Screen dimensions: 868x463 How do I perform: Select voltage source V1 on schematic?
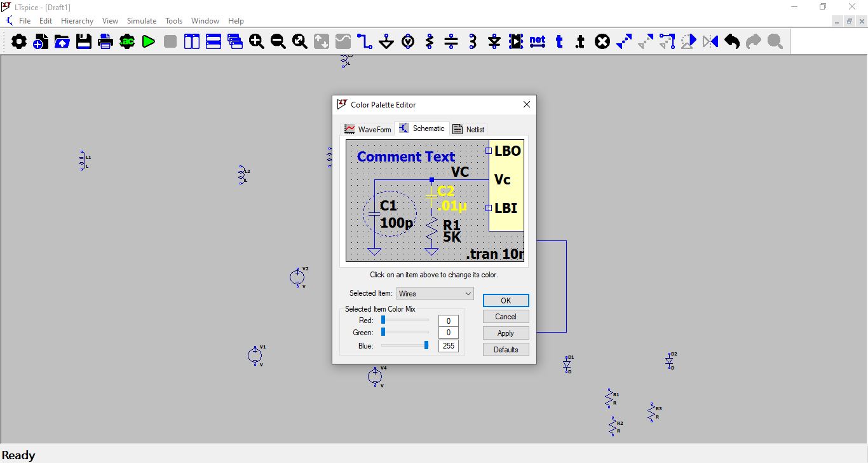click(255, 356)
